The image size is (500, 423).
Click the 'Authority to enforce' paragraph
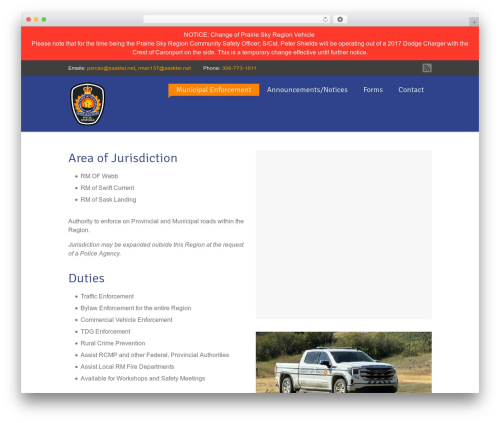[x=156, y=226]
